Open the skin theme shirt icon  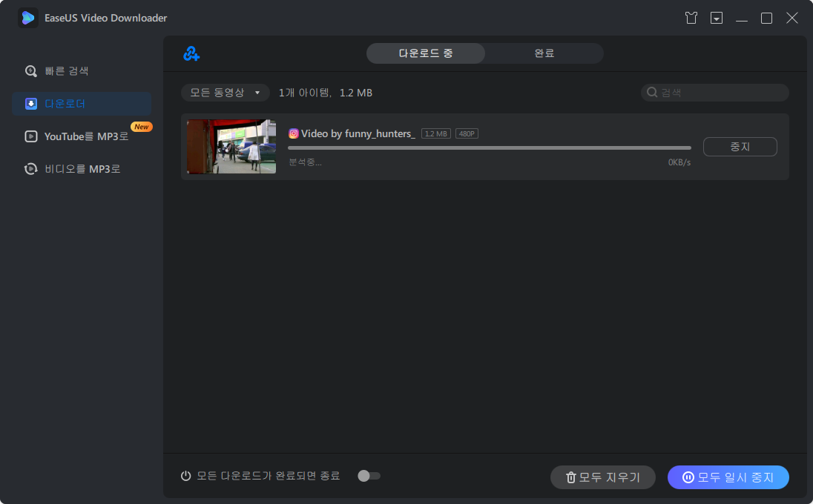point(691,18)
